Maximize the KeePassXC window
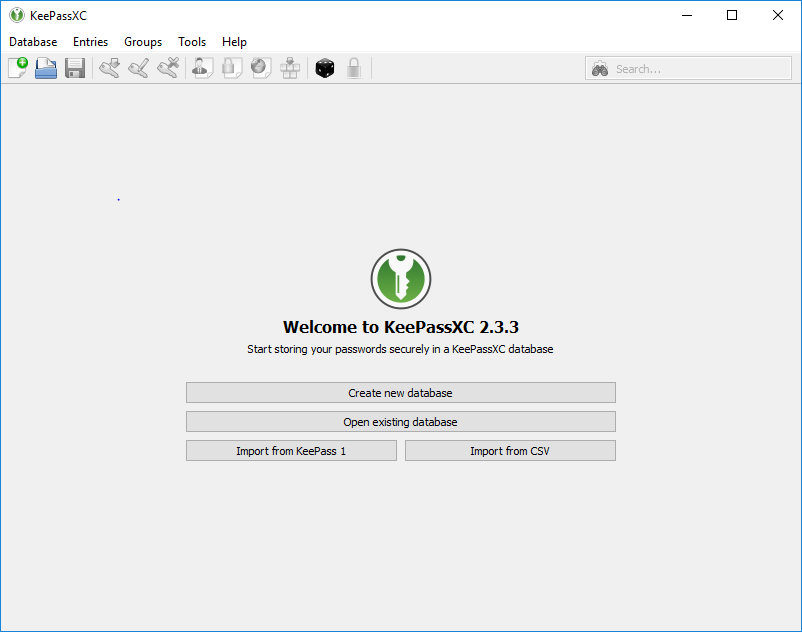802x632 pixels. [x=732, y=15]
